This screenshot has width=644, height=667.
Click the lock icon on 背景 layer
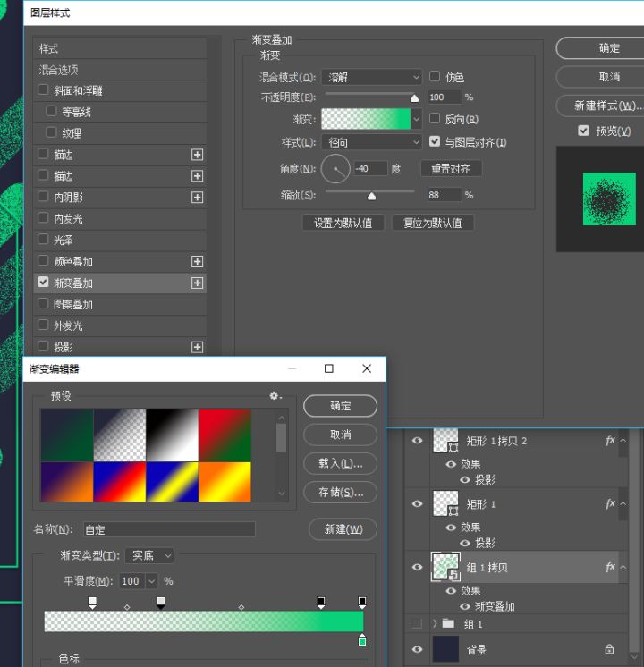609,649
